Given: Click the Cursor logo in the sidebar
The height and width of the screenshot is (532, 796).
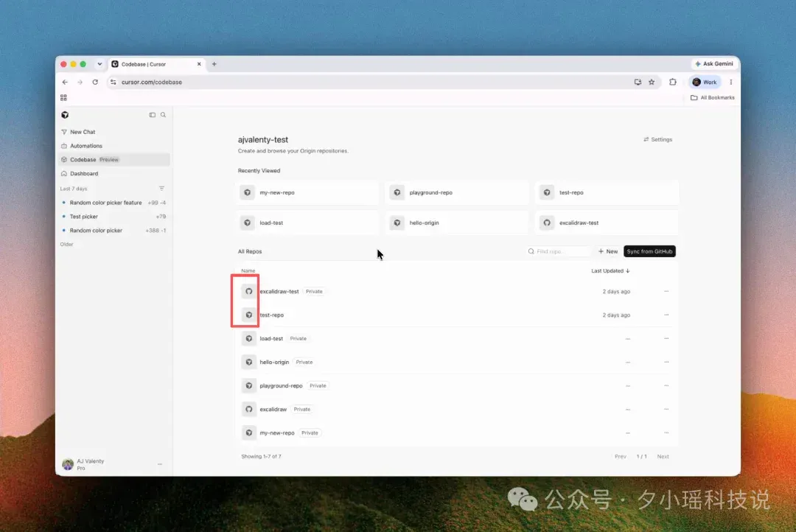Looking at the screenshot, I should pyautogui.click(x=65, y=115).
